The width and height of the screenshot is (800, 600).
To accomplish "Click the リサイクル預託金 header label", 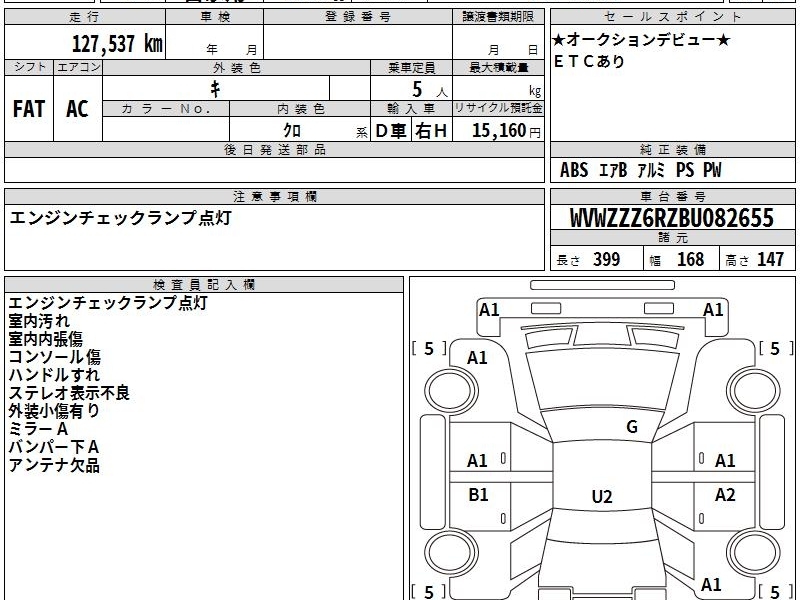I will coord(498,108).
